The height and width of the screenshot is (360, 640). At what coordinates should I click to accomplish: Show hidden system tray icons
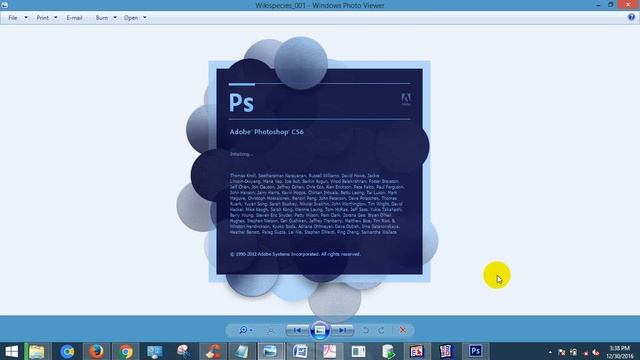click(550, 352)
